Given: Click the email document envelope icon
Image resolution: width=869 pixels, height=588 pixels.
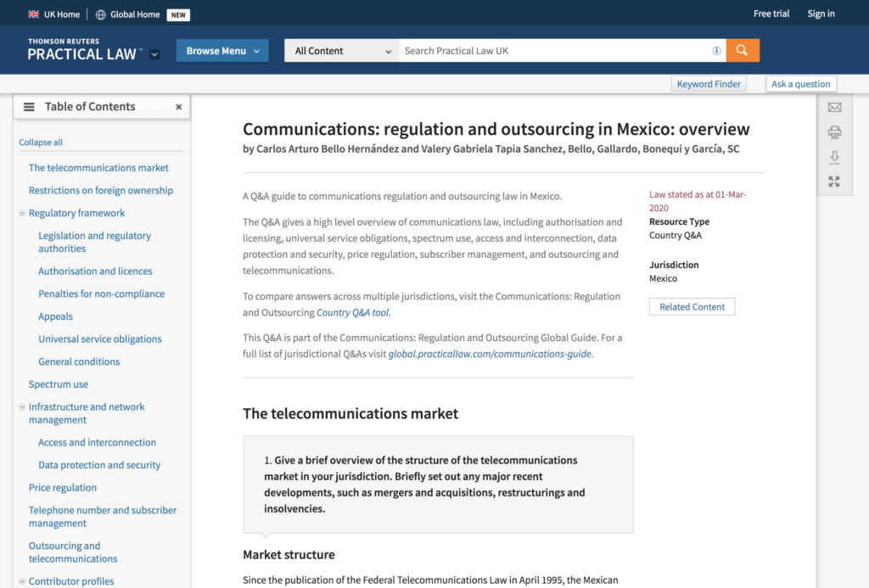Looking at the screenshot, I should (x=834, y=108).
